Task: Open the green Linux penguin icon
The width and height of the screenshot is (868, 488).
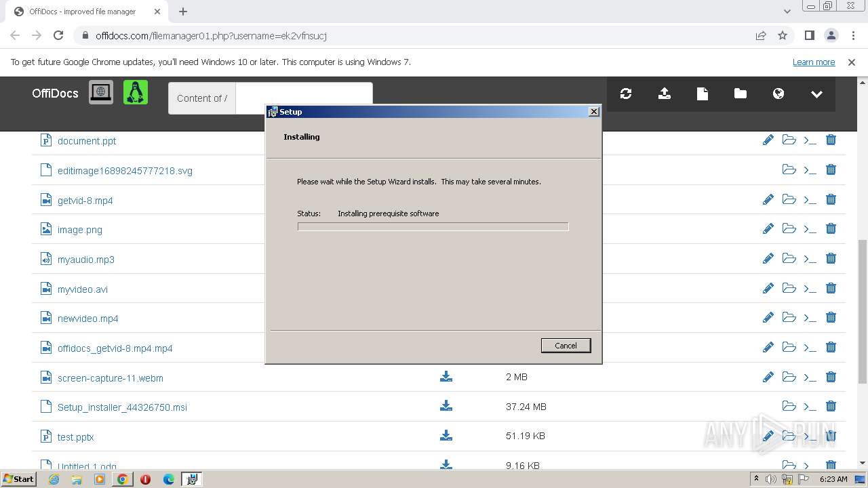Action: pyautogui.click(x=136, y=92)
